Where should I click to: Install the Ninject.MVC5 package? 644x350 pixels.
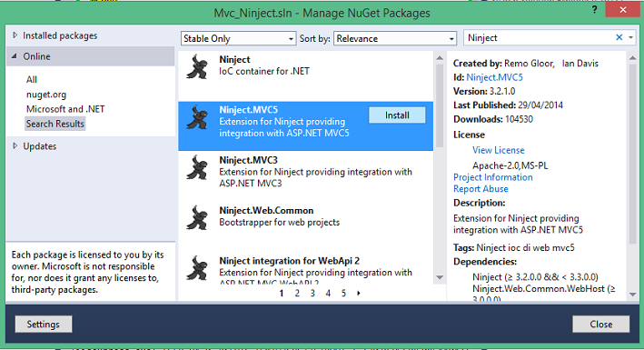point(397,115)
